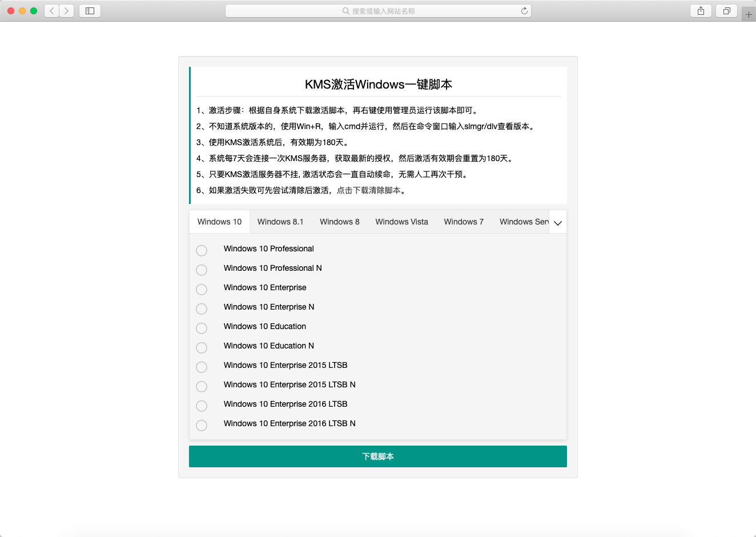Select Windows 10 Enterprise 2015 LTSB
756x537 pixels.
201,367
